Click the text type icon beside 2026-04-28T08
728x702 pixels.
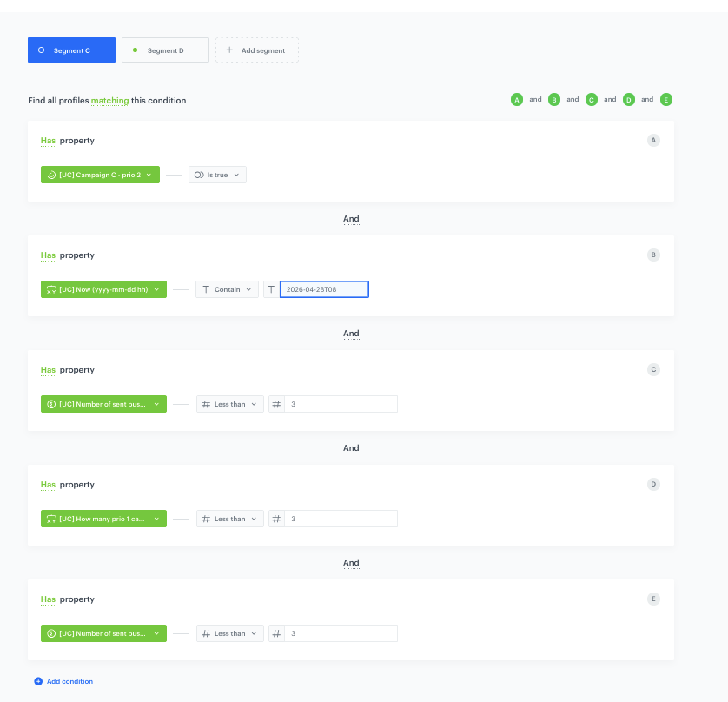272,289
